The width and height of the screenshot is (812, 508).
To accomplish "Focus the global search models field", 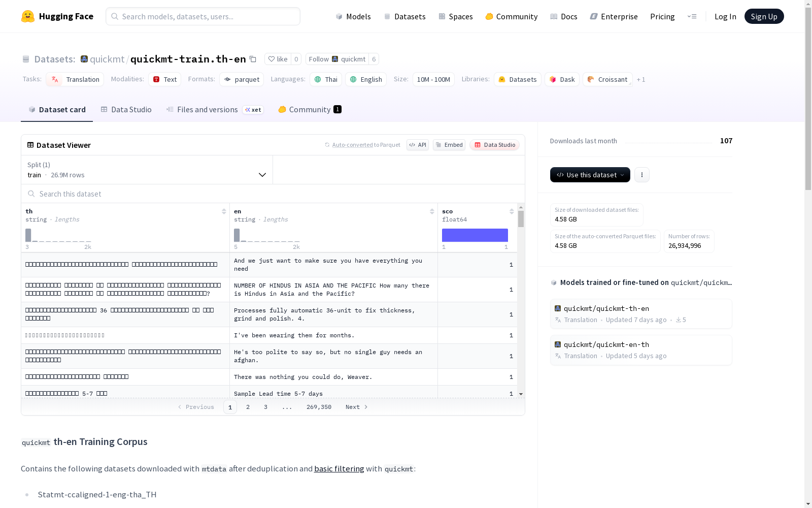I will 203,16.
